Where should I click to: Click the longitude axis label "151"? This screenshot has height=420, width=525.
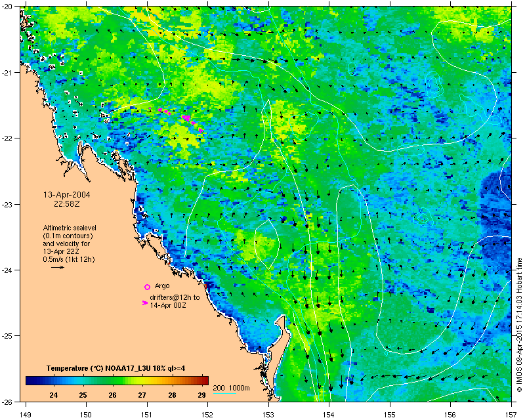click(147, 415)
